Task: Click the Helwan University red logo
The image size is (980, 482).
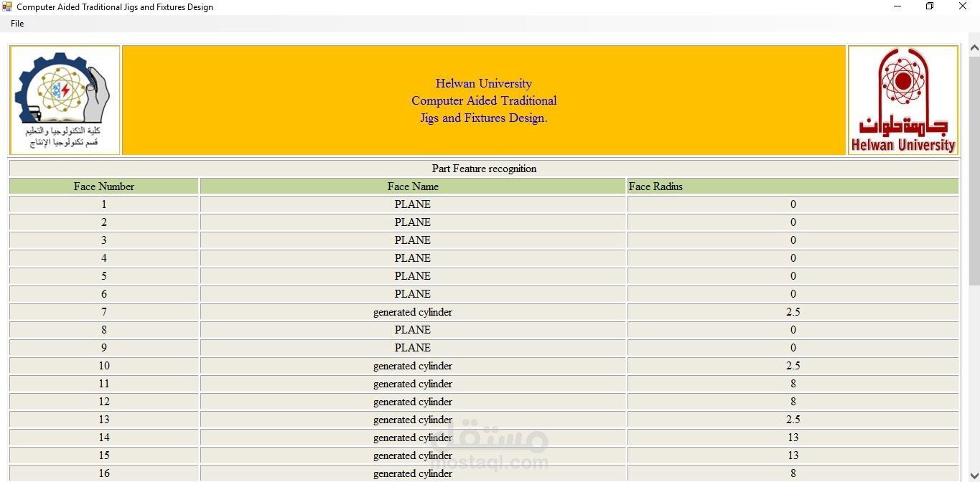Action: click(x=903, y=100)
